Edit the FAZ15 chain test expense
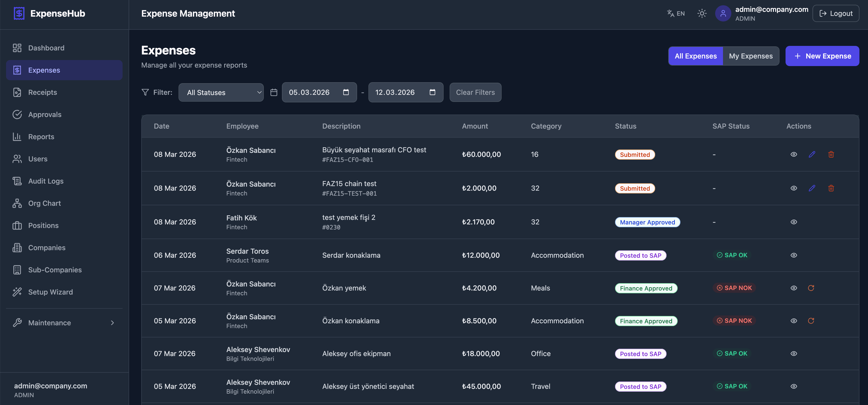The image size is (868, 405). click(x=812, y=188)
